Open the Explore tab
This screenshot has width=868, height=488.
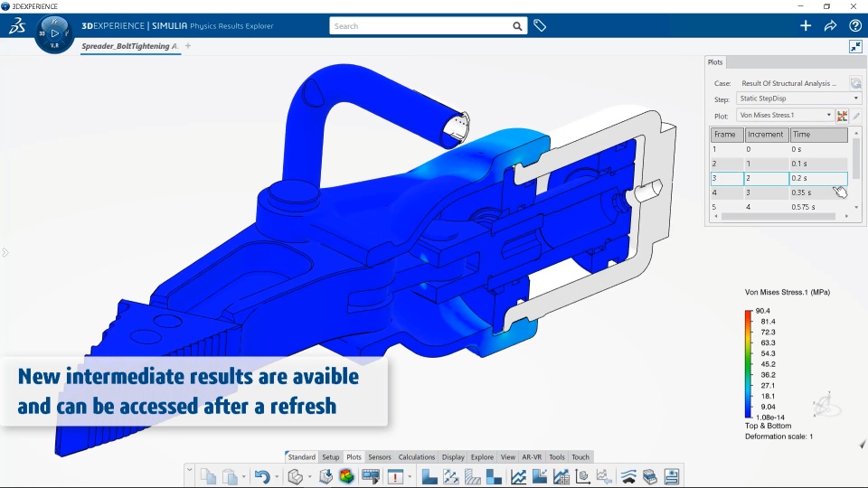(482, 457)
